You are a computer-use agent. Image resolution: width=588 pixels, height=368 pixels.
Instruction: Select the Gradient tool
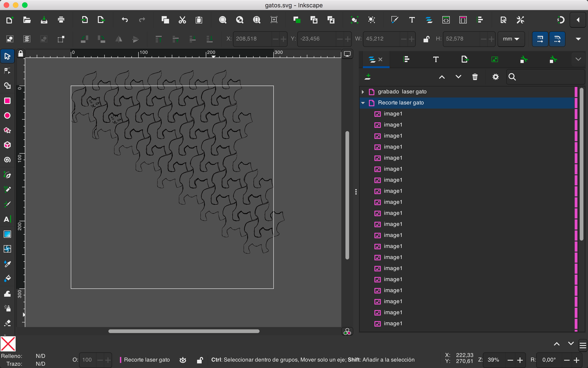pyautogui.click(x=7, y=234)
